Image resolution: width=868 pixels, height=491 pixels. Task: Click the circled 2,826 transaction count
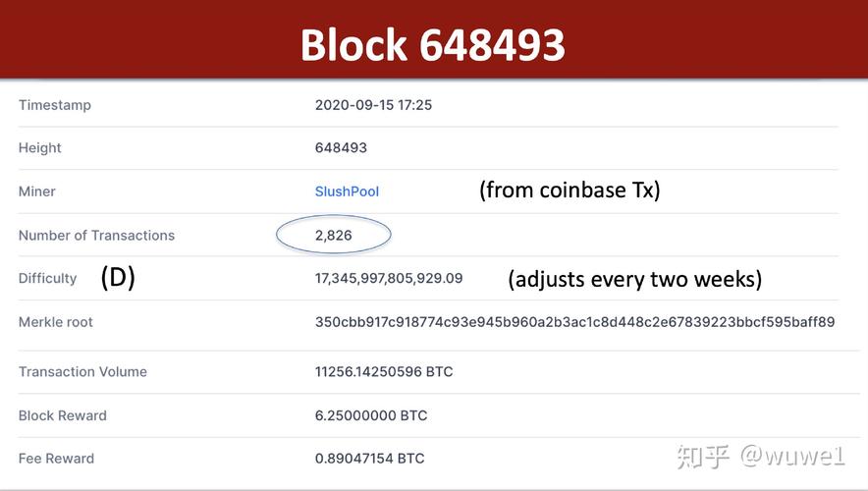pyautogui.click(x=334, y=236)
